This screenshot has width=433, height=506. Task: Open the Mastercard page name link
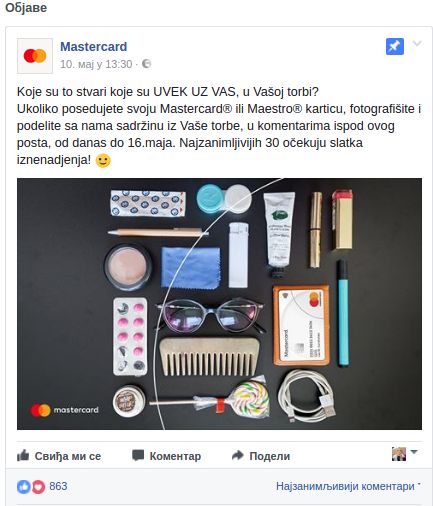click(94, 47)
